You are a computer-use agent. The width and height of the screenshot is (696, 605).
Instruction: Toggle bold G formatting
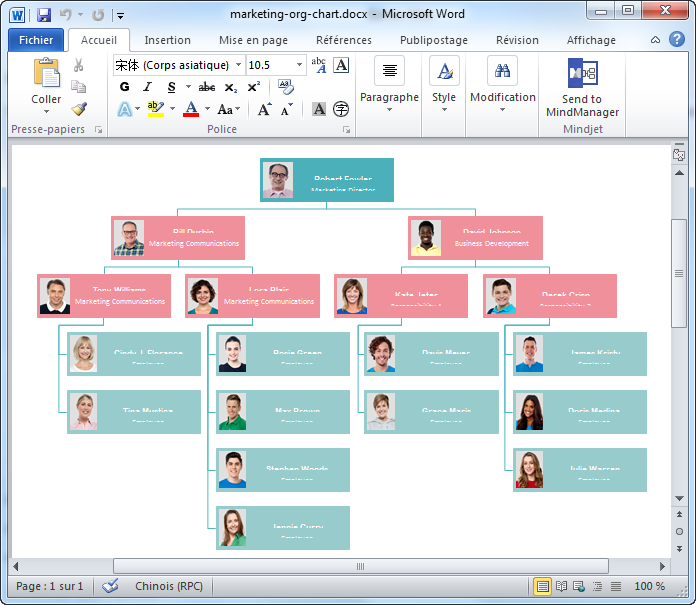click(x=125, y=87)
